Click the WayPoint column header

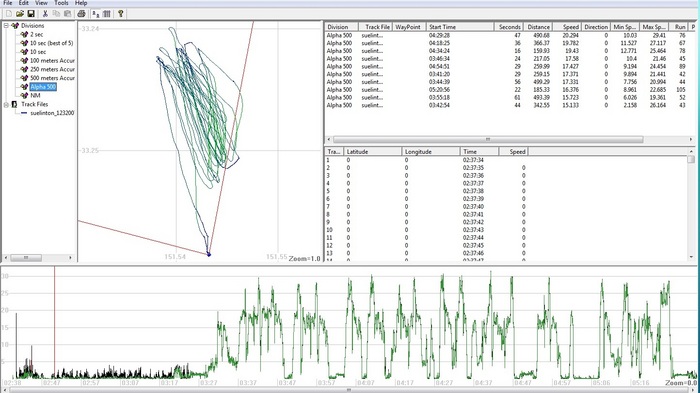pyautogui.click(x=409, y=27)
